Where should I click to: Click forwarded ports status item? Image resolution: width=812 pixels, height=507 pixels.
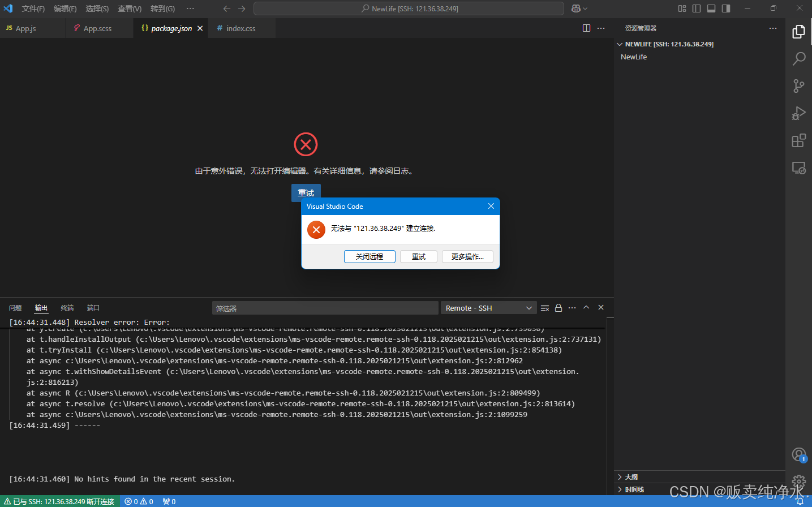tap(169, 501)
